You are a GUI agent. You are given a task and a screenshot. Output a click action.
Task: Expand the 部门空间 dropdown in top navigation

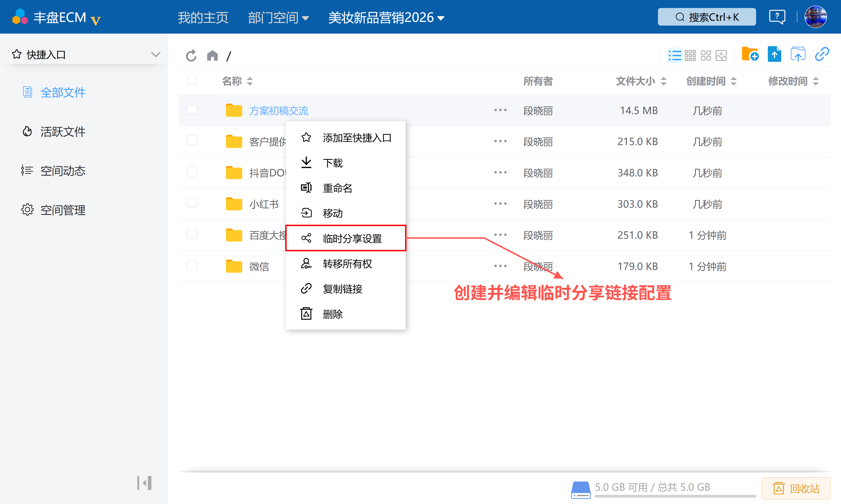pos(278,18)
